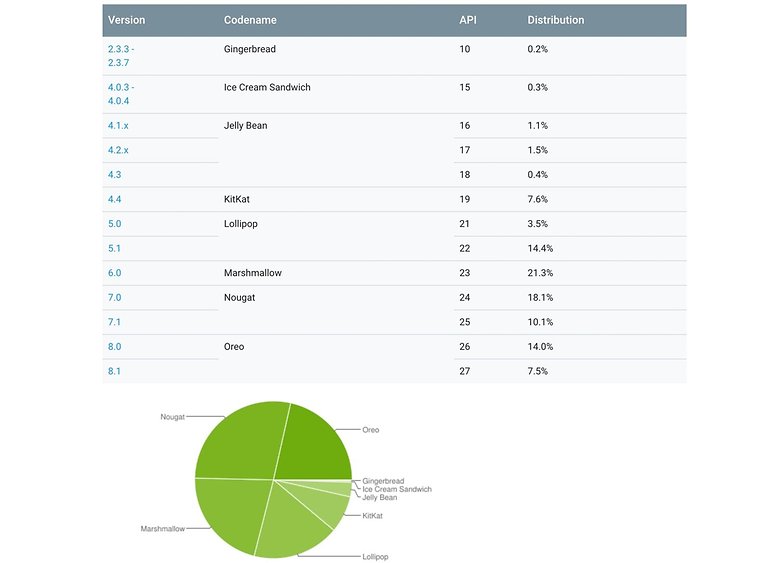Open the 6.0 version link
This screenshot has height=563, width=782.
point(115,273)
